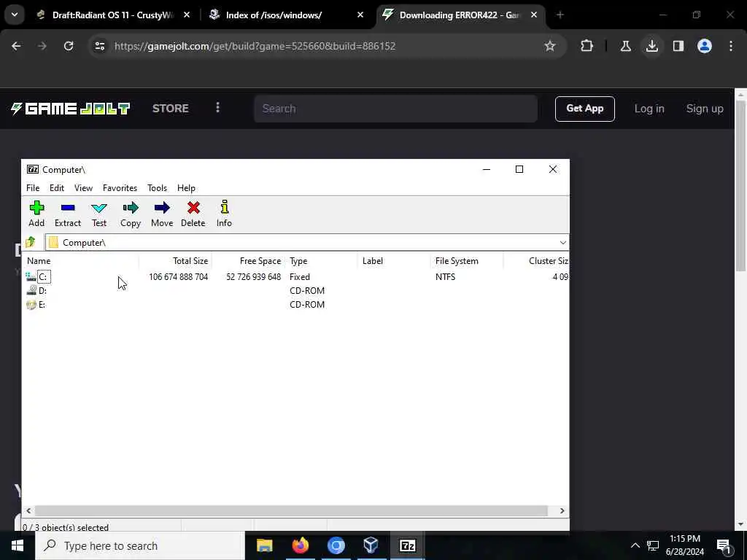Open the notification center icon
The height and width of the screenshot is (560, 747).
[724, 546]
